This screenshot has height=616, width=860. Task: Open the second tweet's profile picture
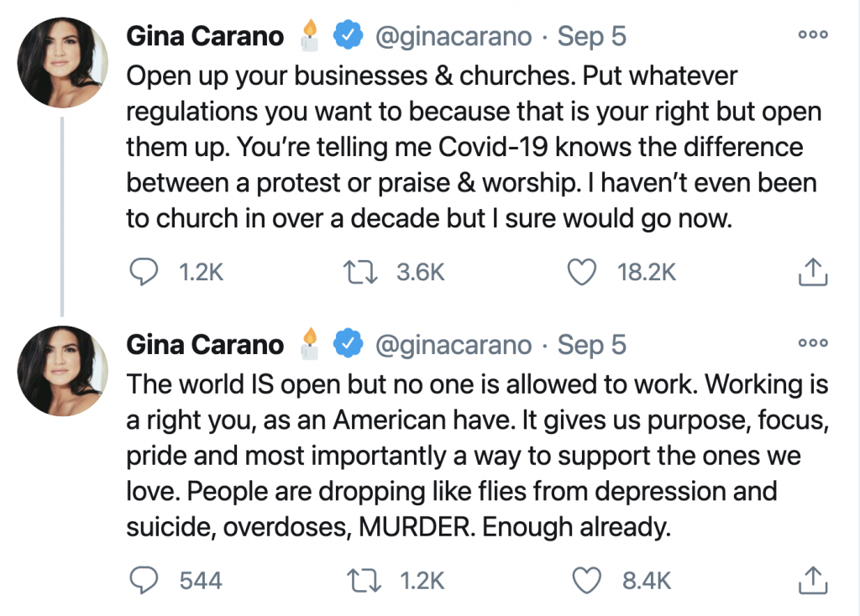[x=62, y=371]
